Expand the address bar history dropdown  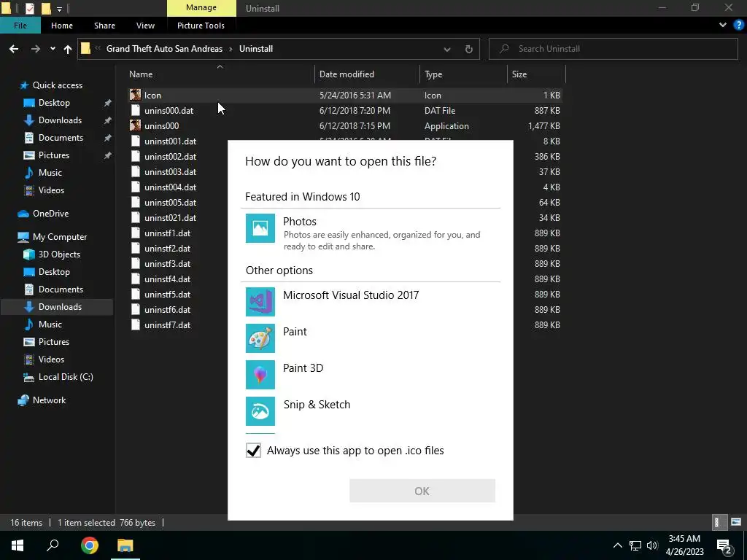pyautogui.click(x=447, y=49)
